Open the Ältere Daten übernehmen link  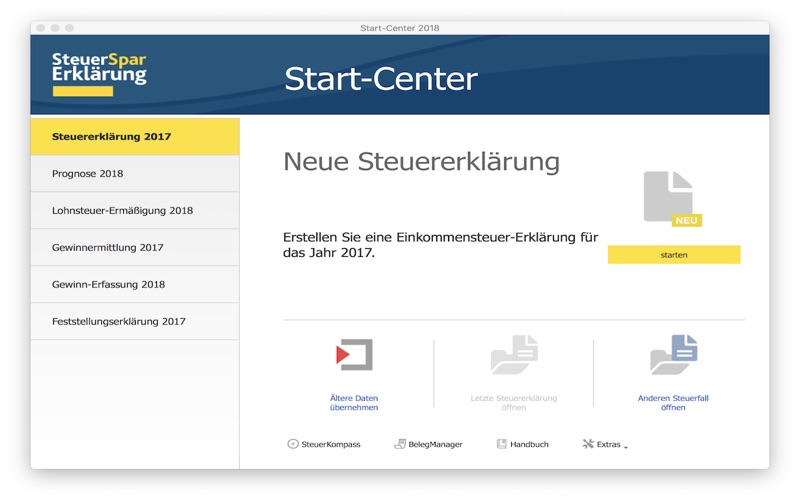click(354, 403)
